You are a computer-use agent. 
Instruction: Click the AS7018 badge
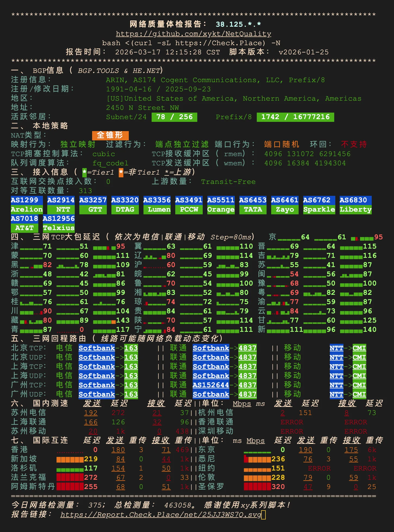coord(24,219)
